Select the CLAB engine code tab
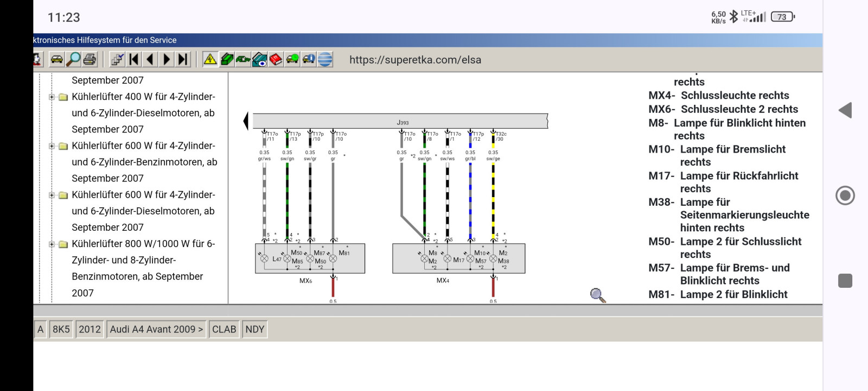This screenshot has width=868, height=391. click(x=224, y=329)
